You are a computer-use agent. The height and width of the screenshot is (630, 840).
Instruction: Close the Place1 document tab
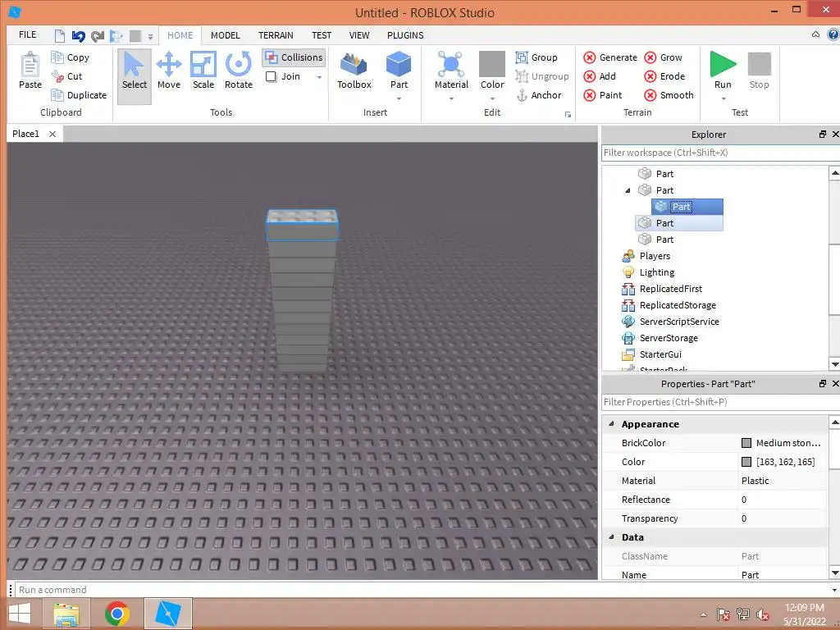pos(52,134)
